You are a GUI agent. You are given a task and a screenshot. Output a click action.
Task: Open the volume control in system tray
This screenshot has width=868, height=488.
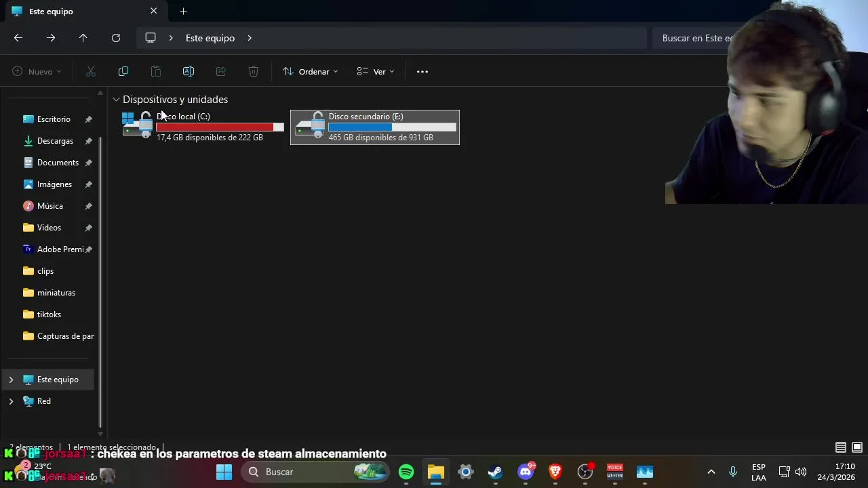(x=801, y=472)
